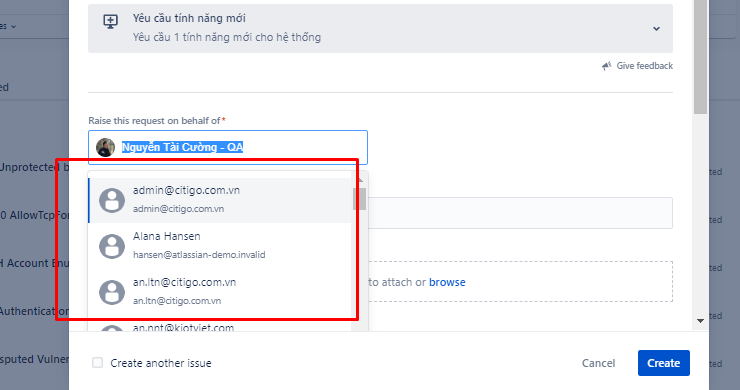The width and height of the screenshot is (740, 390).
Task: Click the hansen@atlassian-demo.invalid email text
Action: [x=199, y=255]
